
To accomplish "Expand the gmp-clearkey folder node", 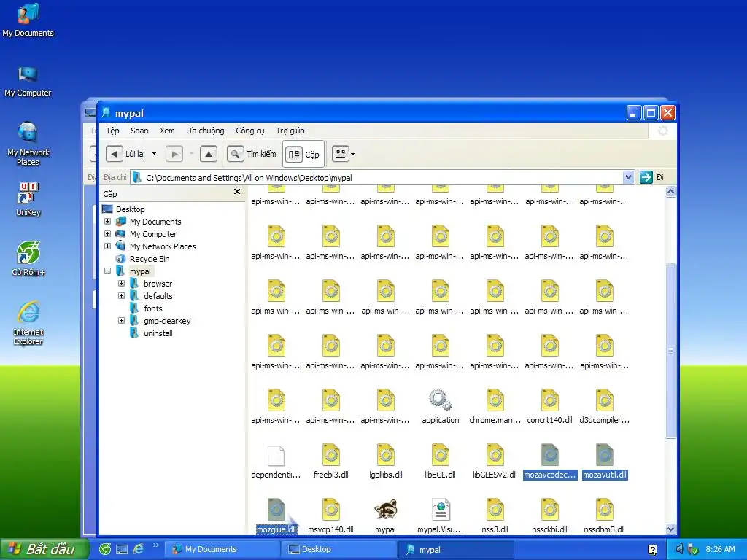I will (122, 321).
